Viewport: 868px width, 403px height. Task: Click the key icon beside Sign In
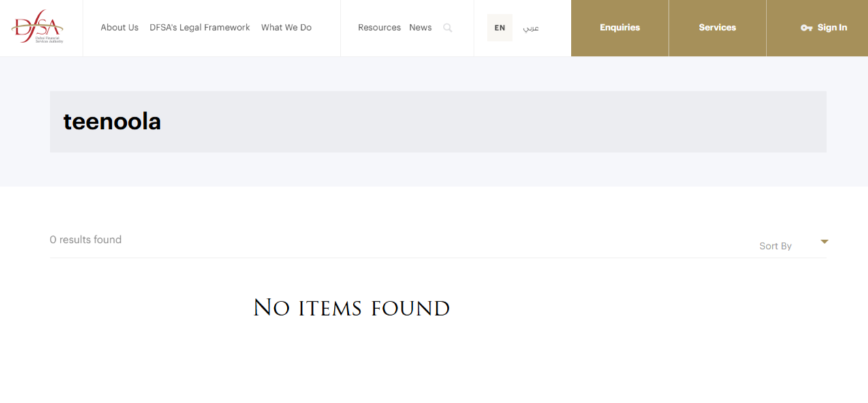click(x=807, y=28)
